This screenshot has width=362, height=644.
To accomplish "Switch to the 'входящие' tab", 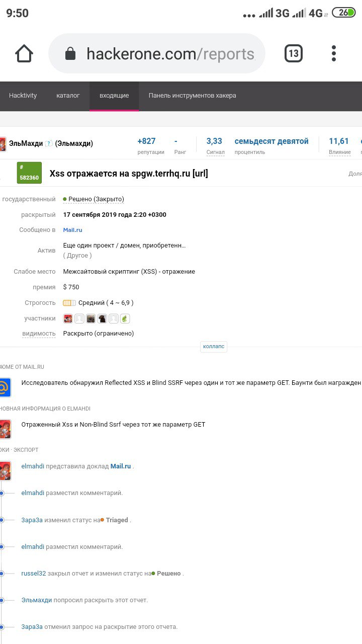I will point(114,96).
